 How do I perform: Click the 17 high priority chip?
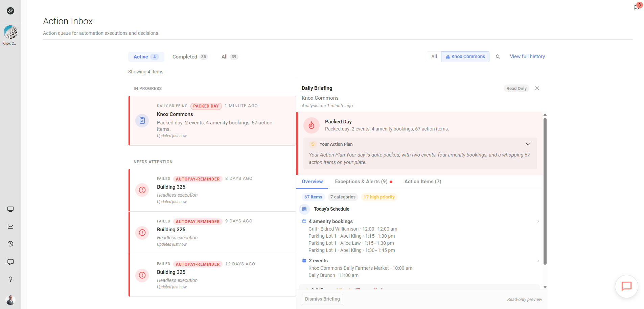coord(379,197)
